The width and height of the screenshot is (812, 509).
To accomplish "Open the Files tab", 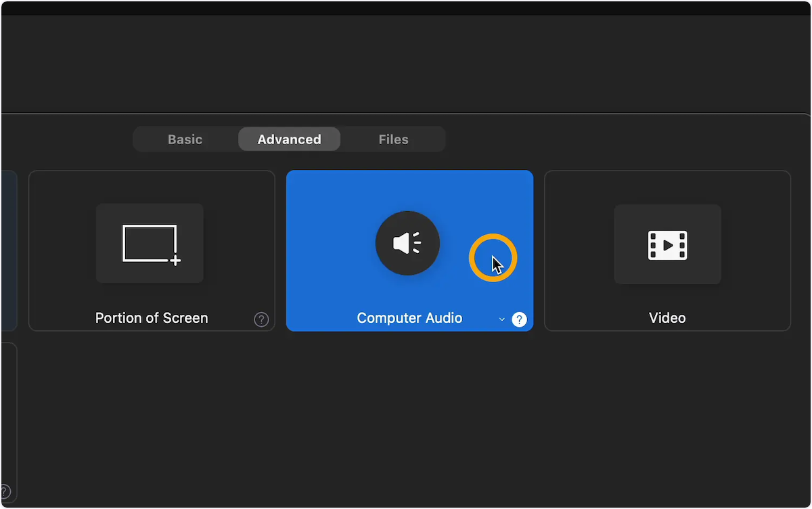I will pyautogui.click(x=393, y=139).
